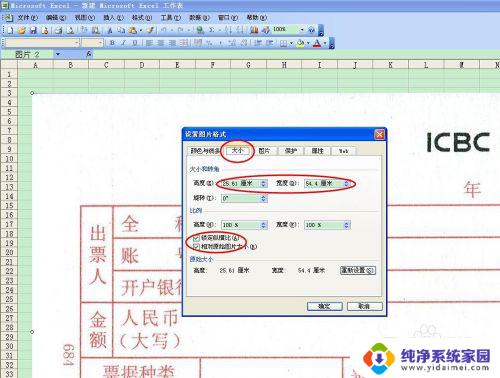Click the Name Box showing 图片 2

pyautogui.click(x=28, y=54)
